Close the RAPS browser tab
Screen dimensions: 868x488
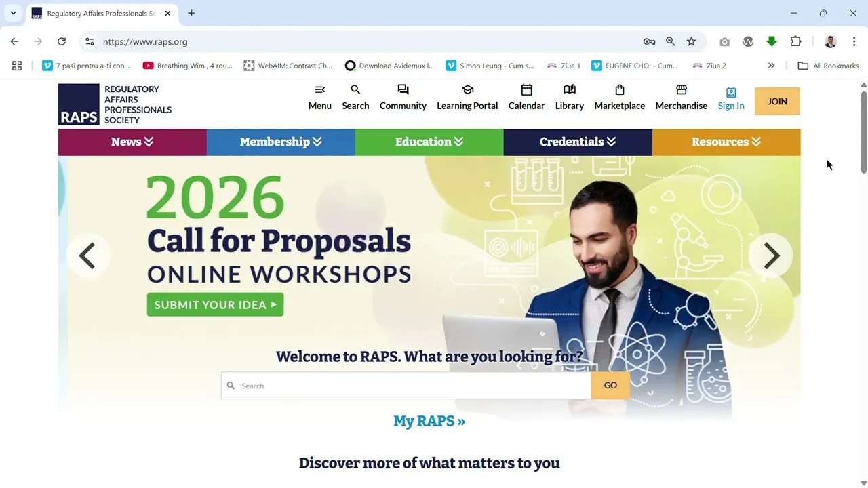coord(167,13)
